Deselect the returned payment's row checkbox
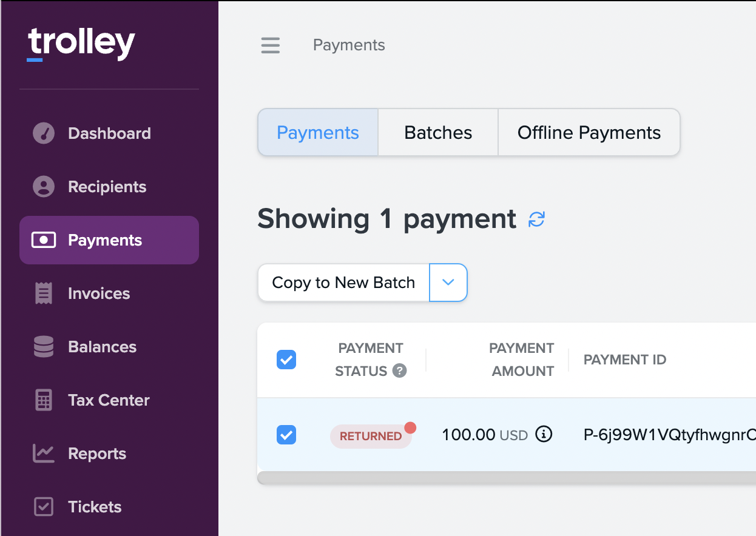This screenshot has width=756, height=536. (286, 435)
